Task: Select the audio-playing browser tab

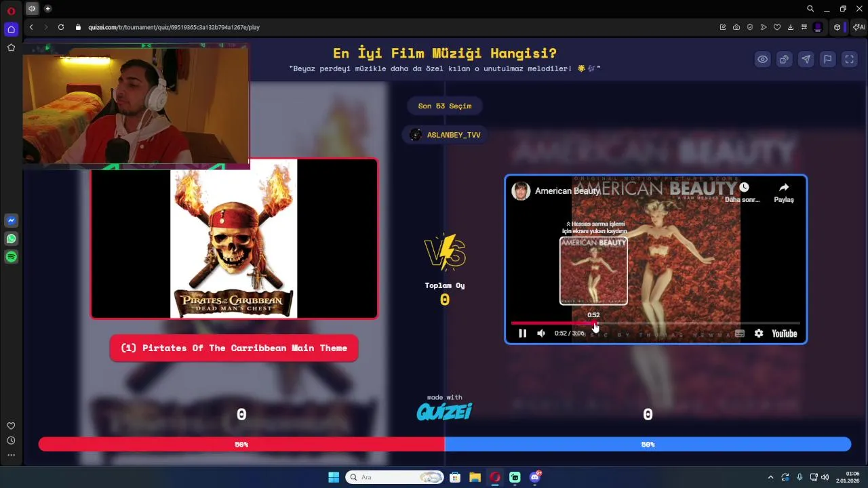Action: click(x=32, y=9)
